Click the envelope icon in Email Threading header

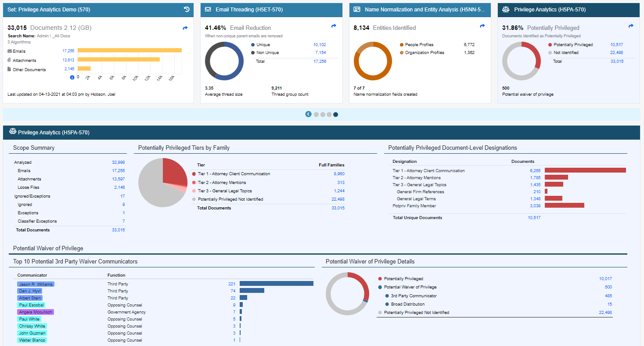(208, 9)
